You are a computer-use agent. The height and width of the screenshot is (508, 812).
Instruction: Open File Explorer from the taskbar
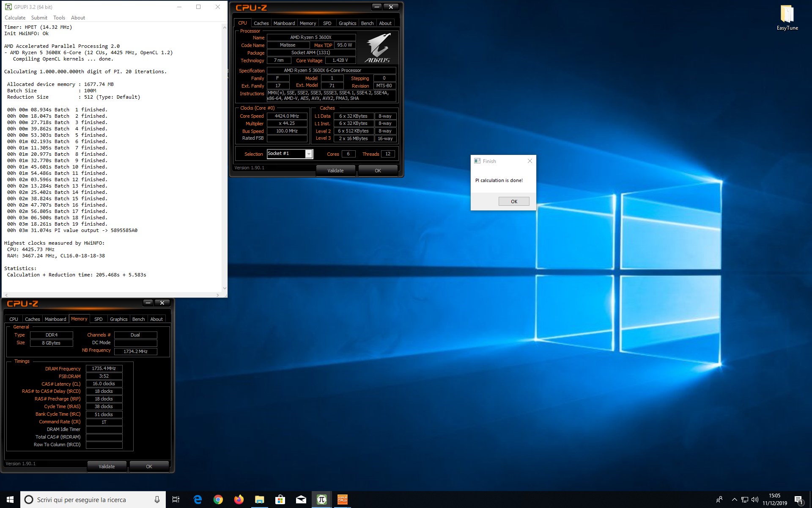coord(259,500)
